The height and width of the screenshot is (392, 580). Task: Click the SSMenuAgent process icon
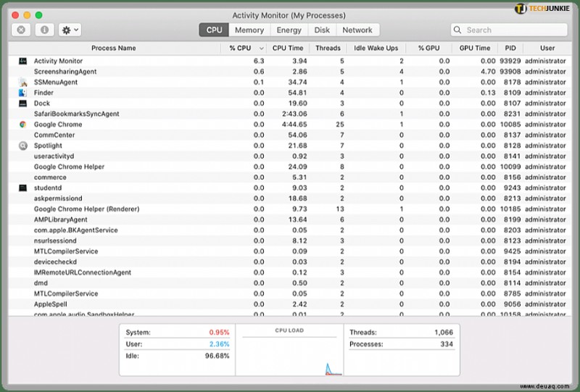coord(23,82)
